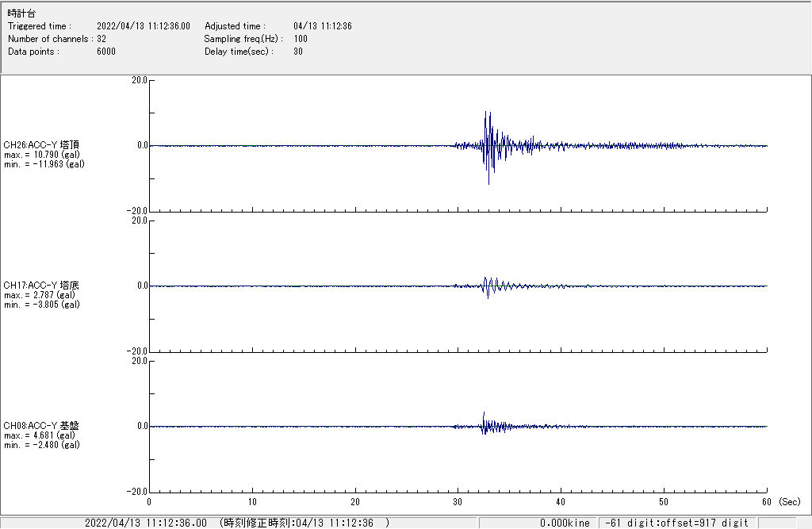Click the Number of channels value 32
812x529 pixels.
tap(101, 39)
